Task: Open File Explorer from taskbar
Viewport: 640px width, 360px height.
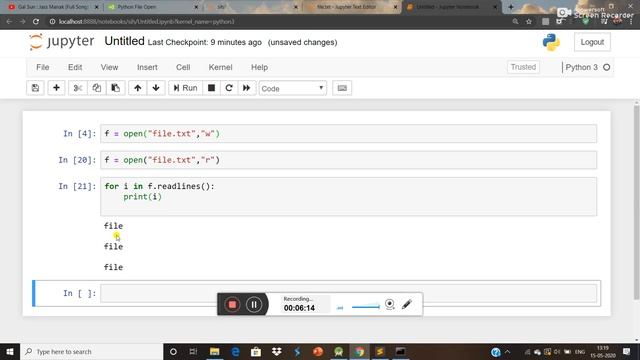Action: click(x=215, y=351)
